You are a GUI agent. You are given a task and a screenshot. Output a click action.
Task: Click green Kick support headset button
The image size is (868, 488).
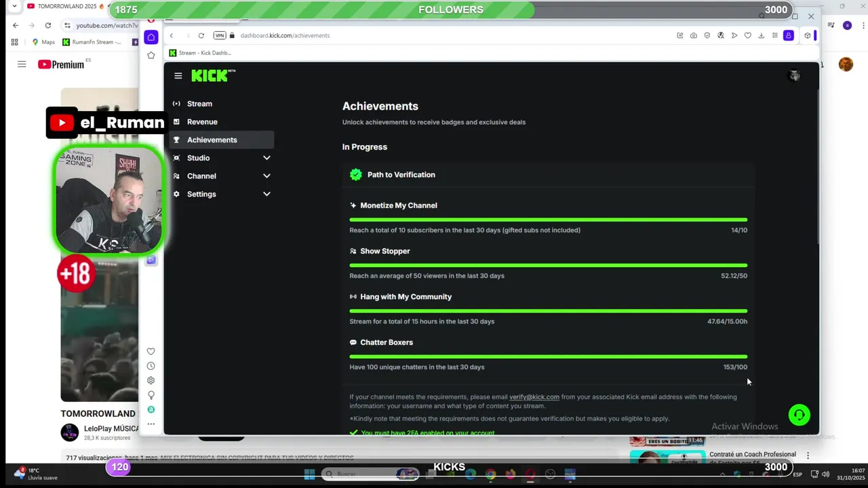(x=799, y=415)
